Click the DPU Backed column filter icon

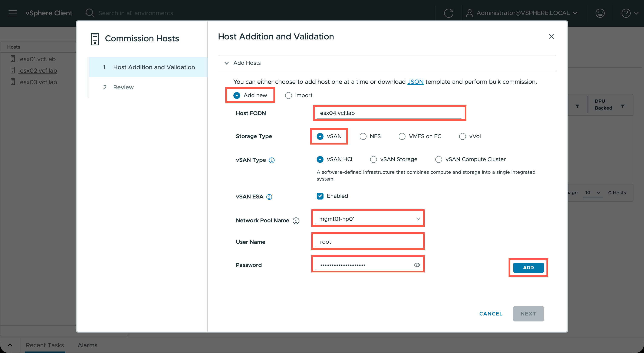[x=623, y=106]
